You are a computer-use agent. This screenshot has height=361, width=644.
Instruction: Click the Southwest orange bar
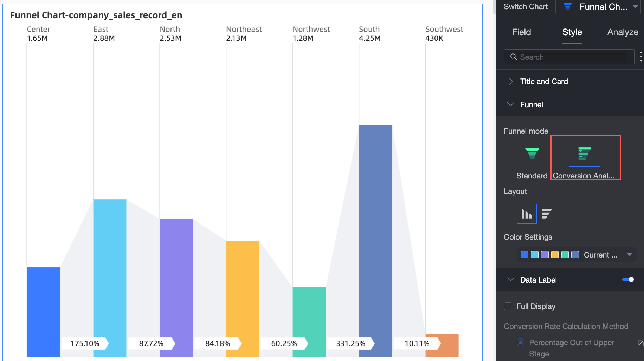click(x=442, y=346)
